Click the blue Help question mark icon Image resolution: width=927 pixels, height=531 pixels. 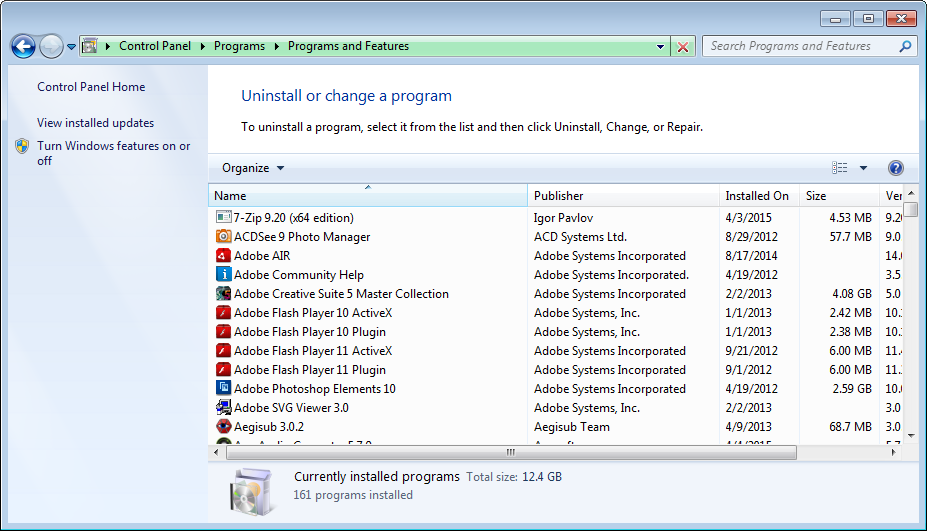pyautogui.click(x=896, y=168)
